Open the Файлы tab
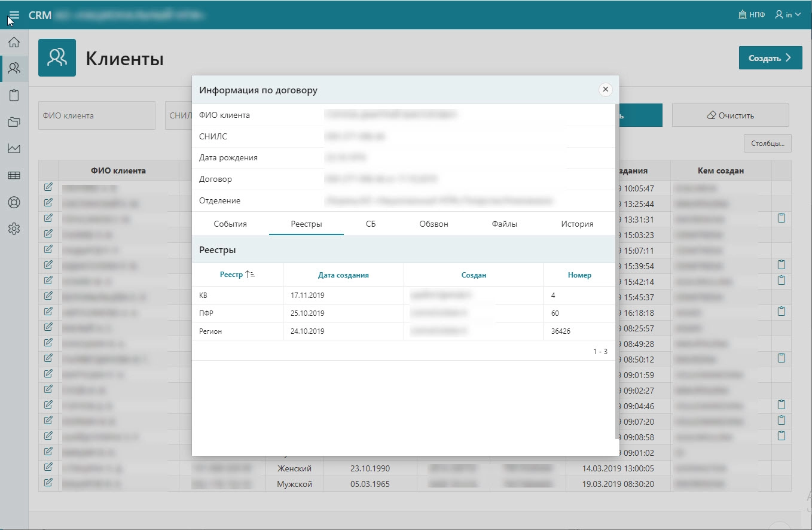The image size is (812, 530). coord(505,224)
